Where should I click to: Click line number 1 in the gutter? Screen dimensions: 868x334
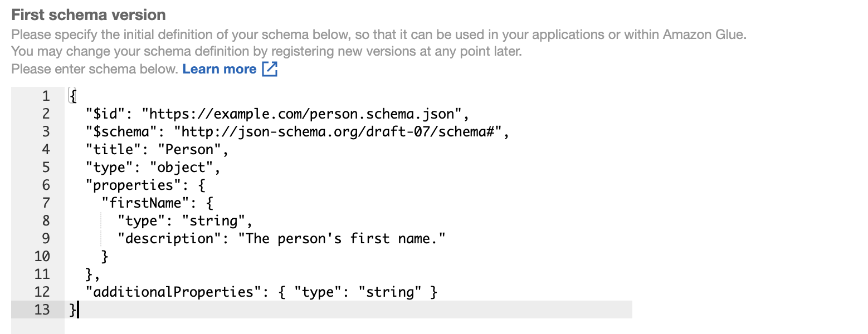(x=46, y=96)
